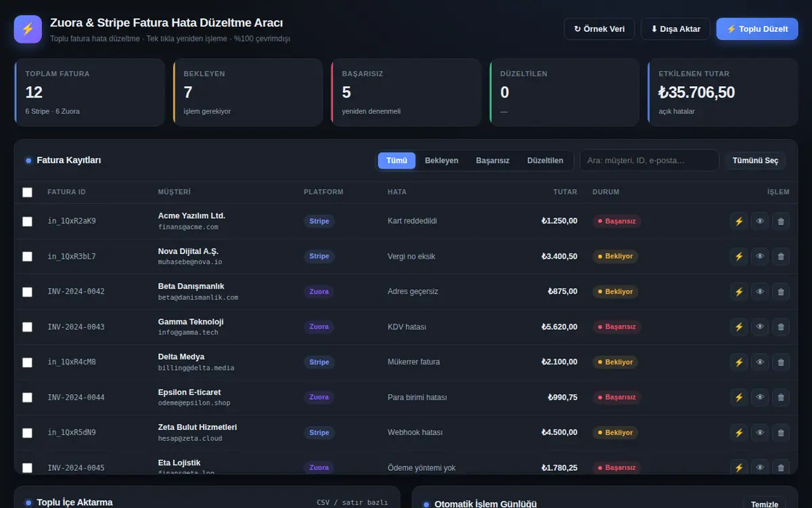Select checkbox for INV-2024-0042
The image size is (812, 508).
(27, 292)
